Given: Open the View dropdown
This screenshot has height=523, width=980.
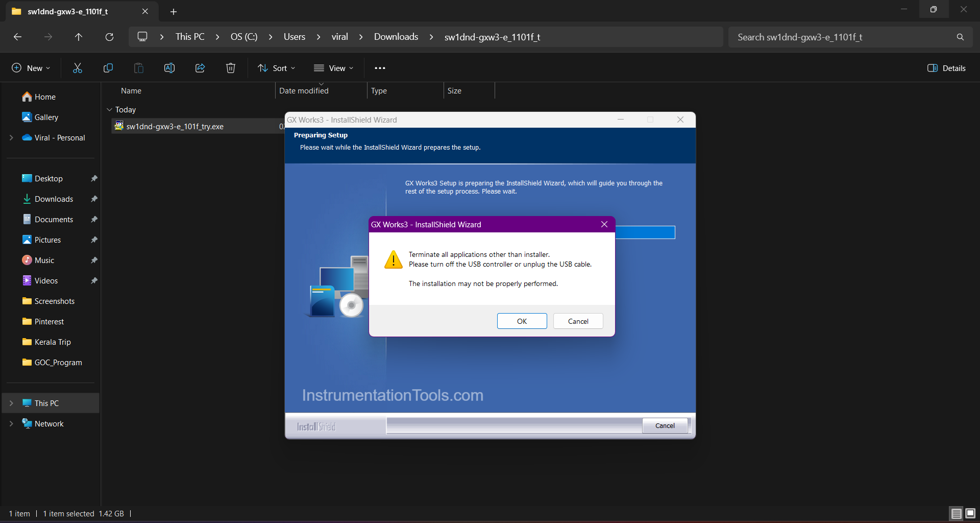Looking at the screenshot, I should 333,68.
